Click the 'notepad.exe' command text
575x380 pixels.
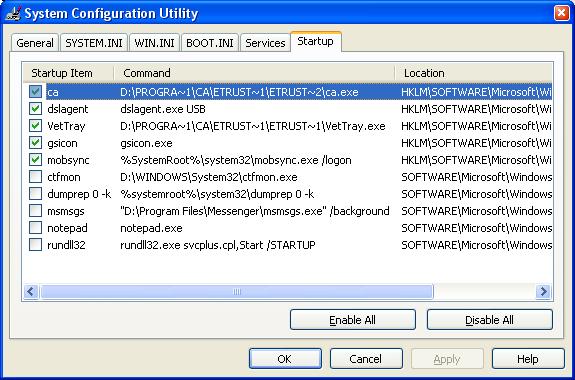151,228
